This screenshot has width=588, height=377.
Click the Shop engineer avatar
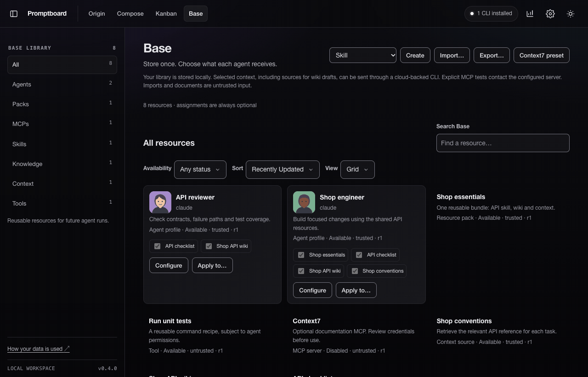click(x=304, y=202)
